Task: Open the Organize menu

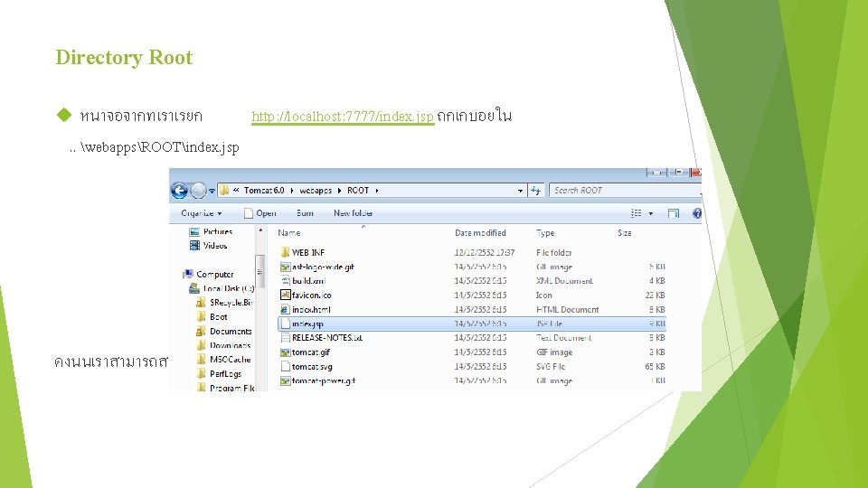Action: (202, 213)
